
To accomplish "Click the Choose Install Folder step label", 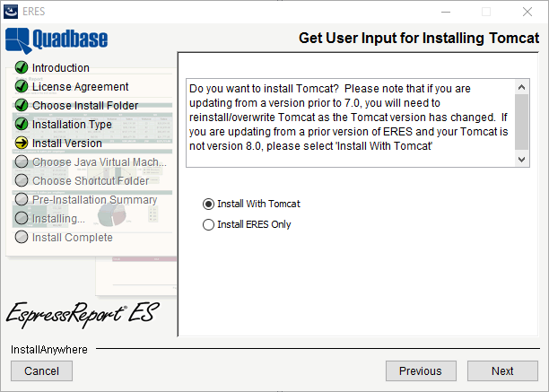I will coord(85,106).
